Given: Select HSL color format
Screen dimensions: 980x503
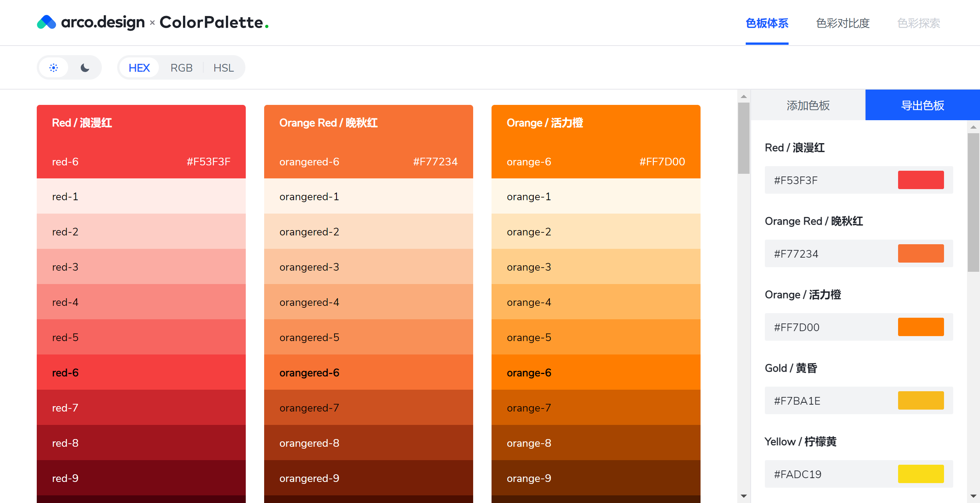Looking at the screenshot, I should click(224, 68).
